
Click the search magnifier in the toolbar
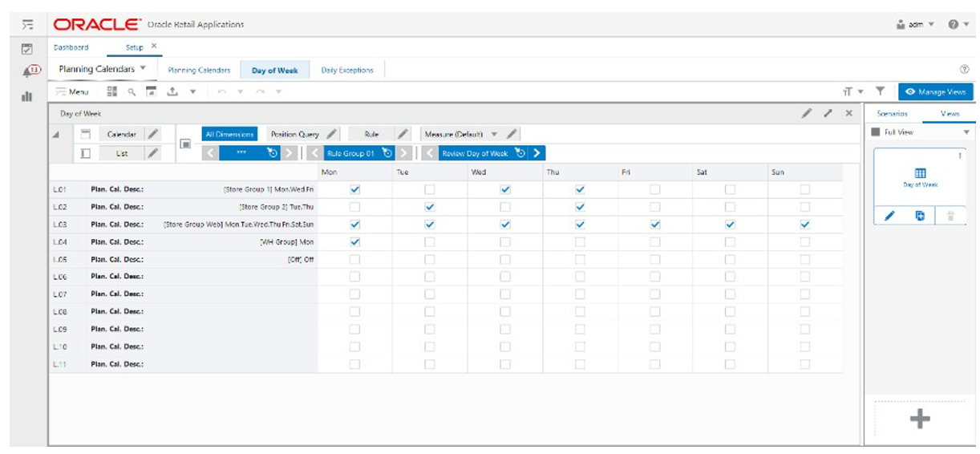point(132,91)
